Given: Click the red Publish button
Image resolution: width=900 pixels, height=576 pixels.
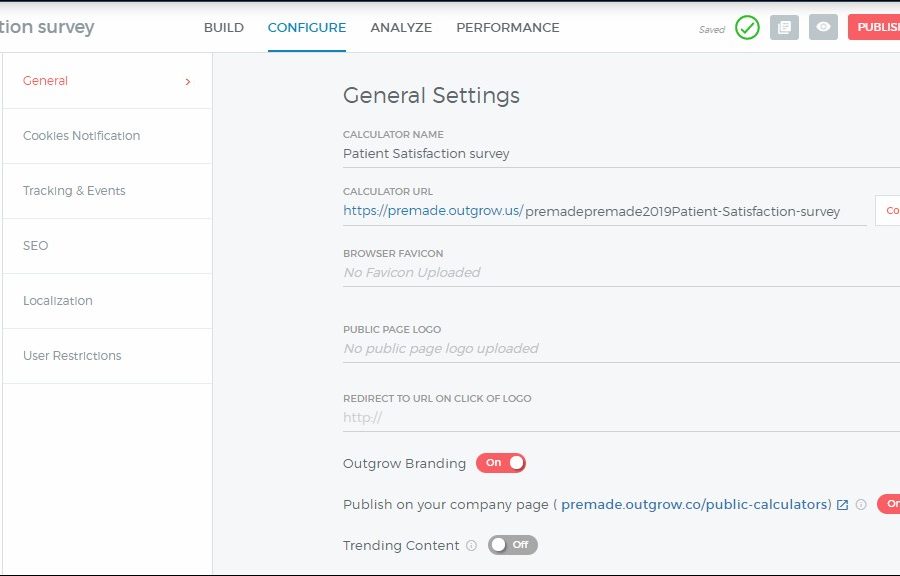Looking at the screenshot, I should click(x=875, y=28).
